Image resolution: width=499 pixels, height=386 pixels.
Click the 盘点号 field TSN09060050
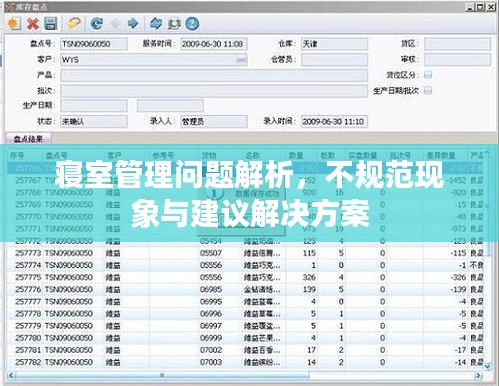click(94, 44)
